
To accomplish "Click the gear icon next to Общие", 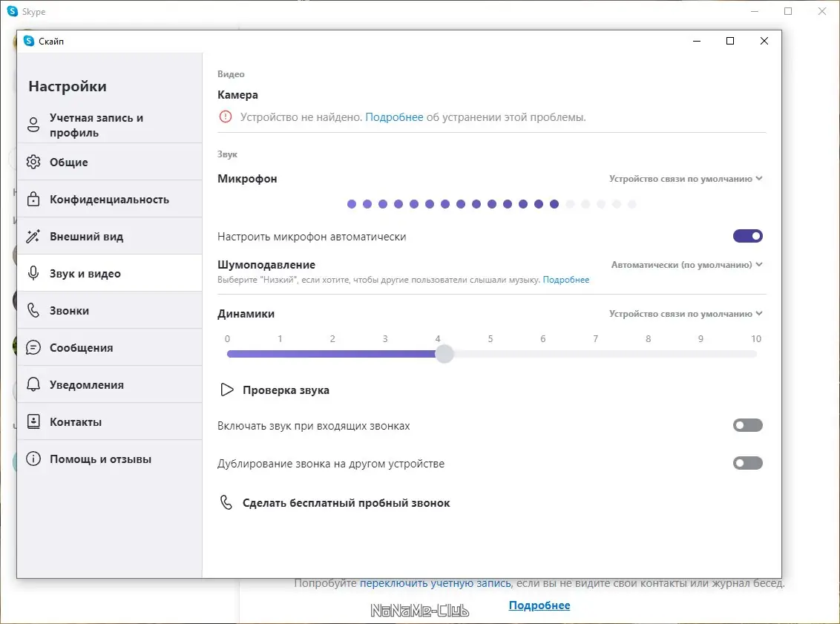I will pyautogui.click(x=33, y=162).
